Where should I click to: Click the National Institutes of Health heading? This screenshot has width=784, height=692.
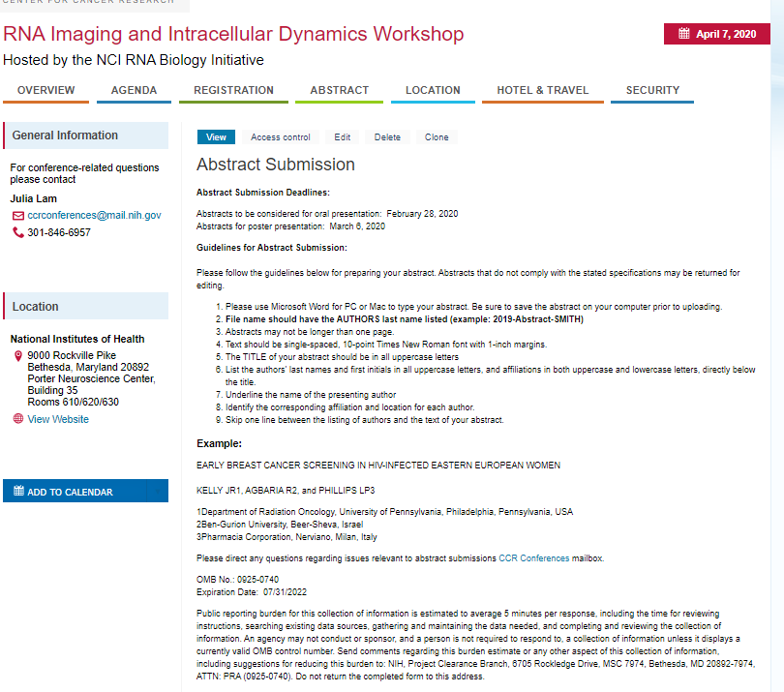pos(77,339)
